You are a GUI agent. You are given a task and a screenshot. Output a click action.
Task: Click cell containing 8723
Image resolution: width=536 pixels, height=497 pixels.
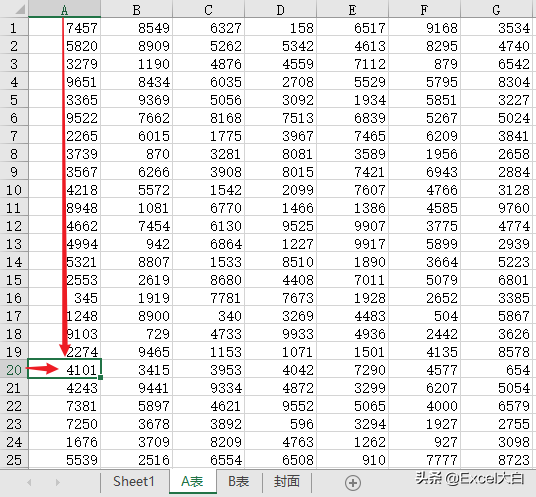coord(497,460)
